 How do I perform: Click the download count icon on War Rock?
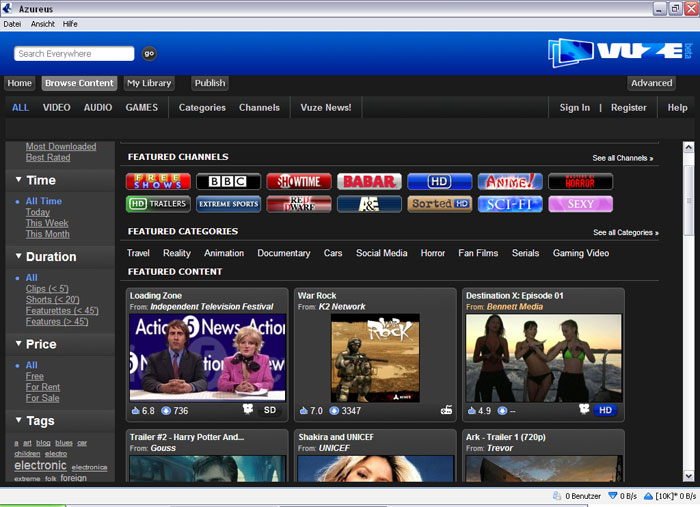click(x=334, y=411)
